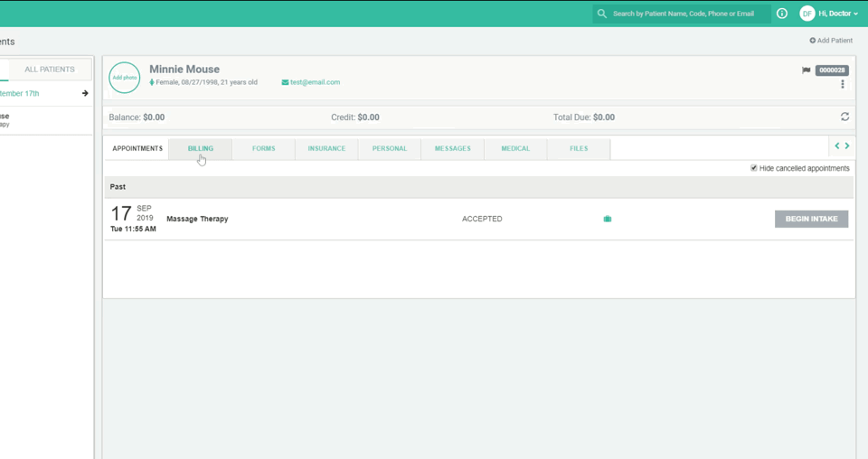The image size is (868, 459).
Task: Open the three-dot patient options menu
Action: pos(842,84)
